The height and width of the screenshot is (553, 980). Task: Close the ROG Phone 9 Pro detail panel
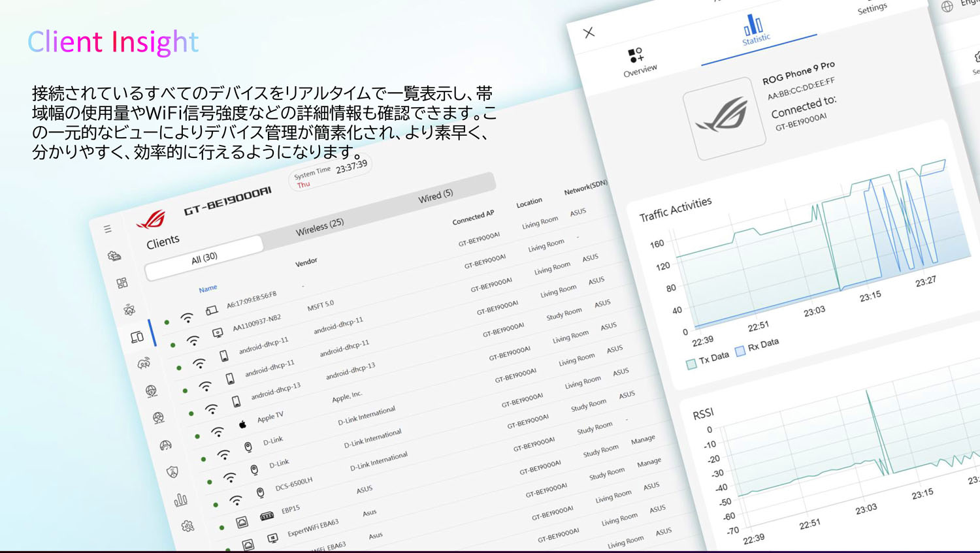pos(589,33)
